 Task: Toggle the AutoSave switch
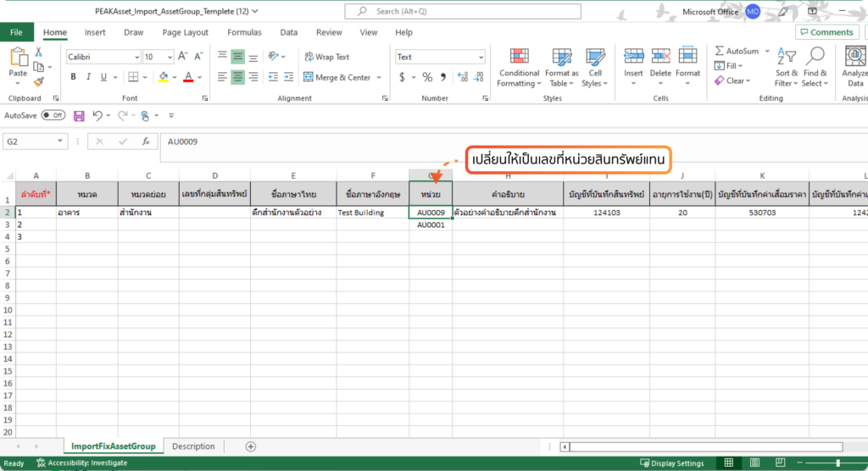(53, 115)
